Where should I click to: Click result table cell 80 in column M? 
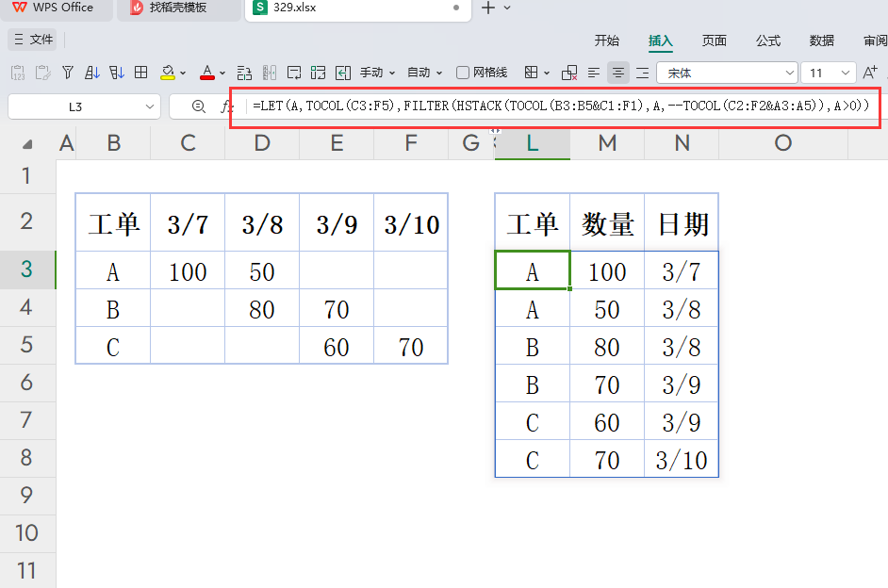[x=607, y=347]
